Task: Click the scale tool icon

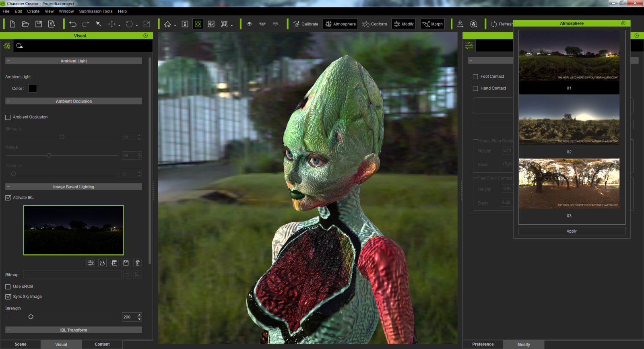Action: click(147, 24)
